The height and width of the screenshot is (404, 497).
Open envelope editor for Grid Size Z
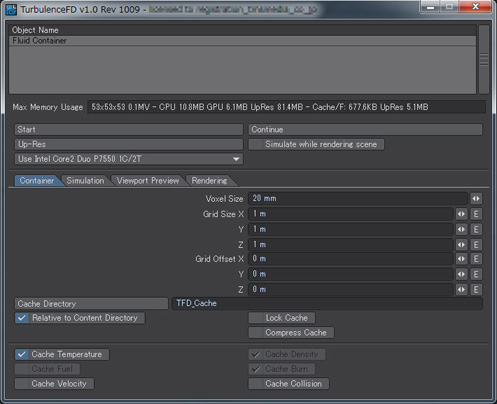pos(476,245)
